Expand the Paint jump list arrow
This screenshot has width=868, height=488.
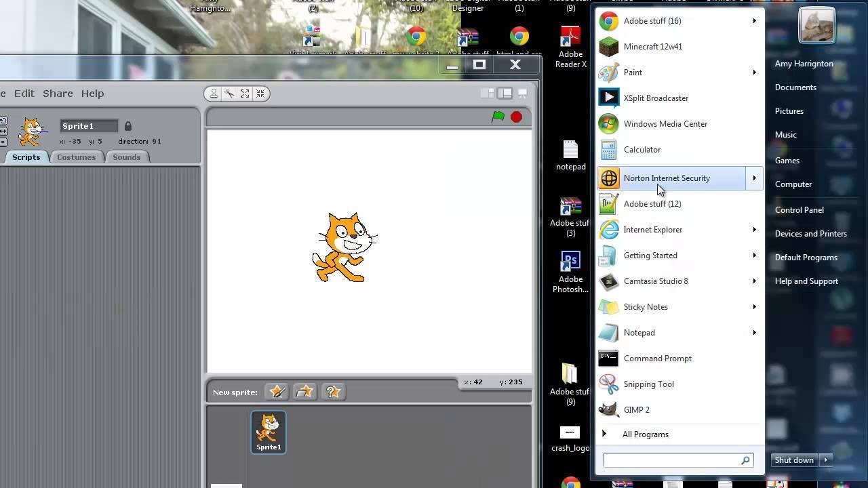tap(754, 73)
